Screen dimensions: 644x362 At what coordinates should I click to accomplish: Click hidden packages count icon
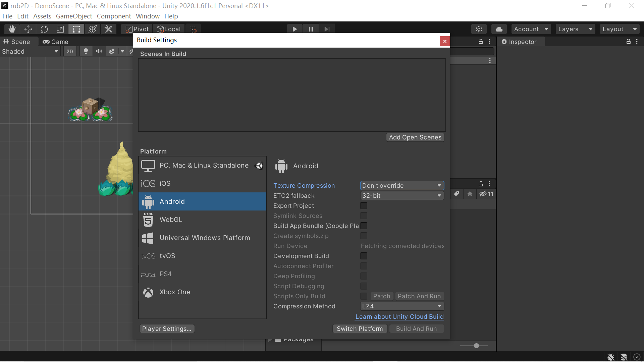coord(486,194)
